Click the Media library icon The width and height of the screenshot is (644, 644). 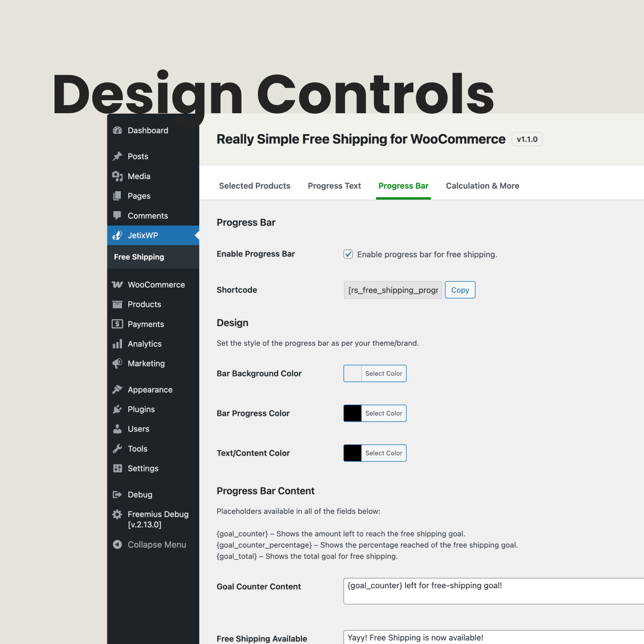(x=117, y=176)
